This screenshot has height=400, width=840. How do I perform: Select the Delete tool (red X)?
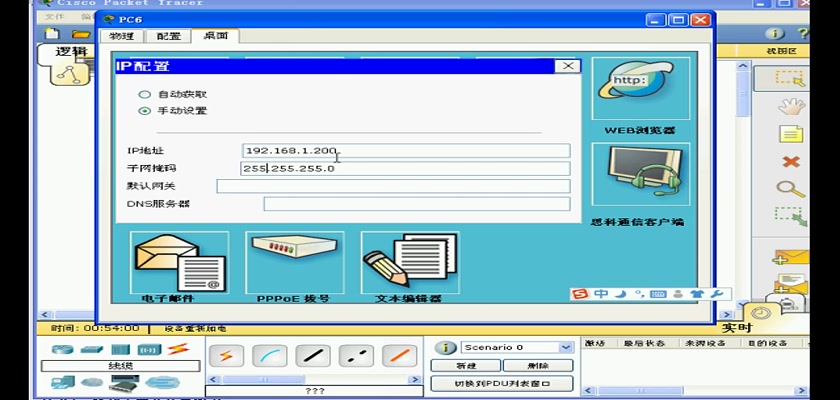[791, 162]
